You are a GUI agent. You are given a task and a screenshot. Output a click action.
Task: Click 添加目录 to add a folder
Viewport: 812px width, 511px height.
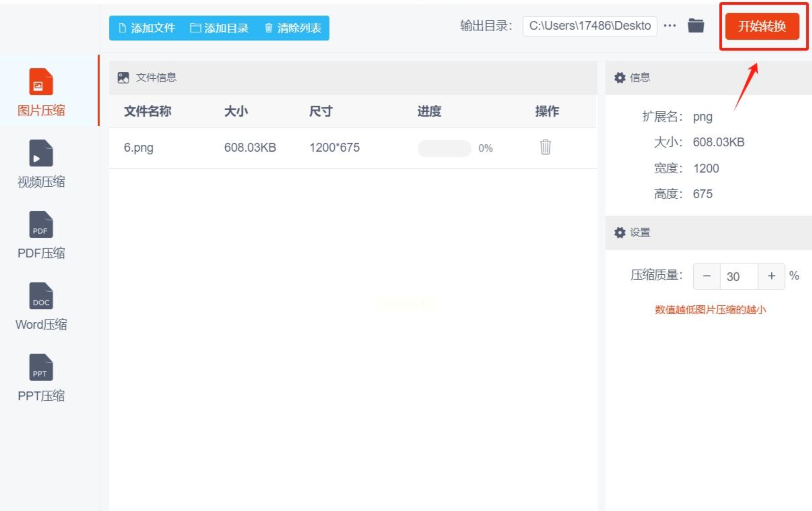tap(219, 28)
